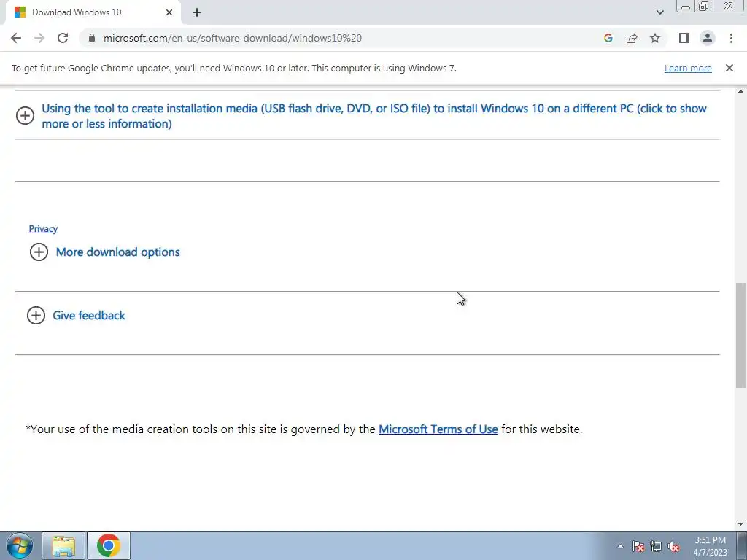Viewport: 747px width, 560px height.
Task: Open the tab search chevron
Action: (659, 12)
